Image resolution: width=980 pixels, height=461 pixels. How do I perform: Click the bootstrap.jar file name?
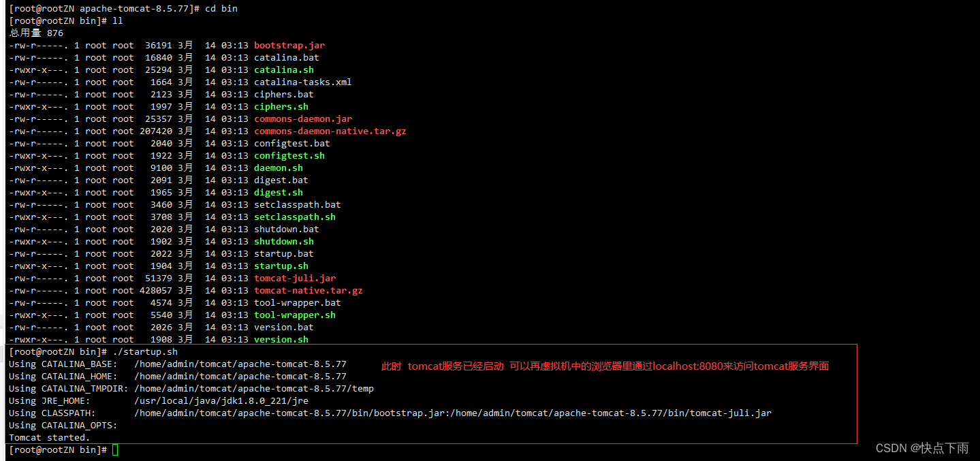click(289, 45)
